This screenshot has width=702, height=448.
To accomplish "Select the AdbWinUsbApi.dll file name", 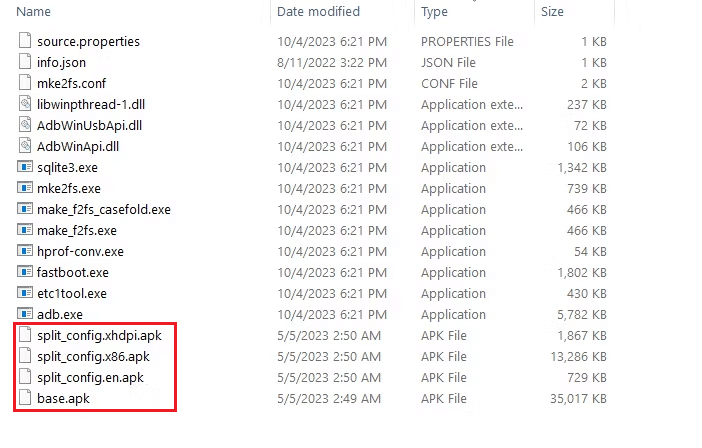I will [89, 125].
